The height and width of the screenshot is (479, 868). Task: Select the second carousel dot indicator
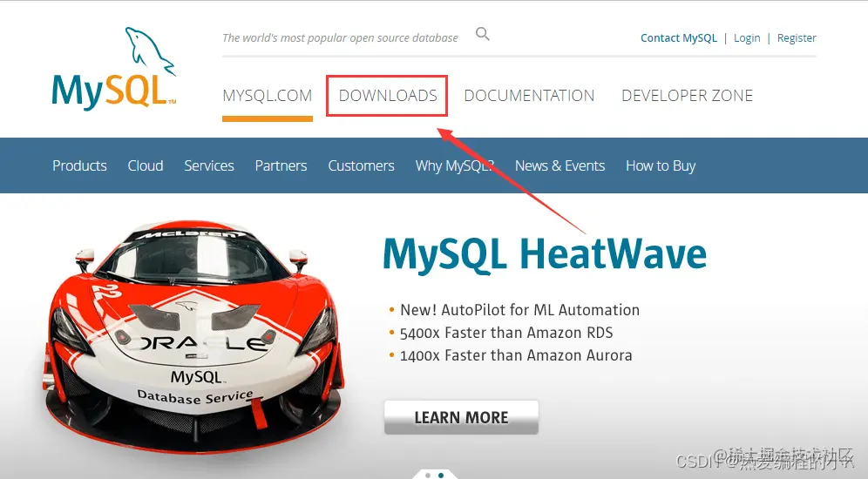441,476
